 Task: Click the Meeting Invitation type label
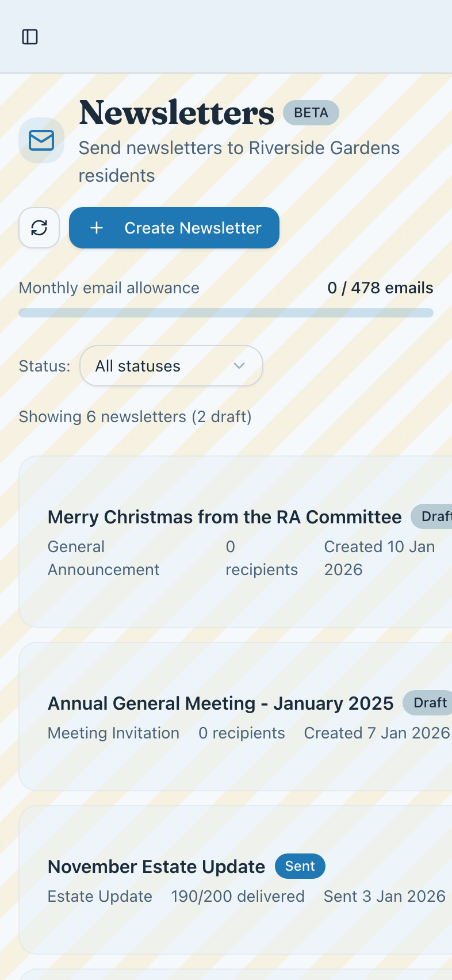[x=113, y=733]
